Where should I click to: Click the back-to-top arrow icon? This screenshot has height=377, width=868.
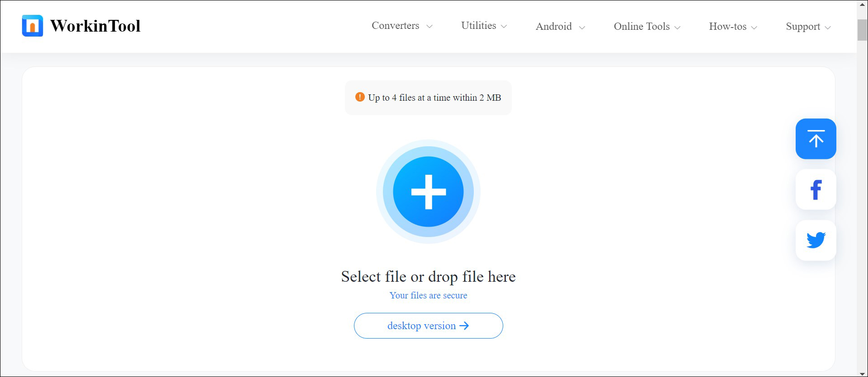pos(816,139)
